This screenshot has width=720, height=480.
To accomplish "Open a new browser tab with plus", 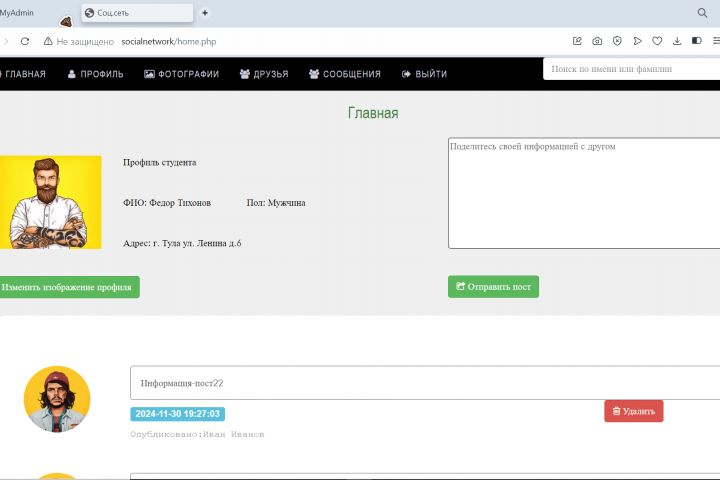I will (205, 13).
